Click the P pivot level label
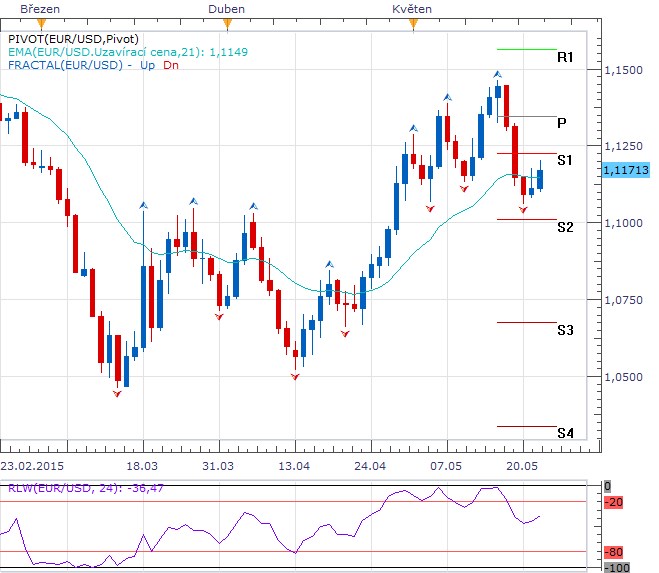659x573 pixels. [x=561, y=123]
